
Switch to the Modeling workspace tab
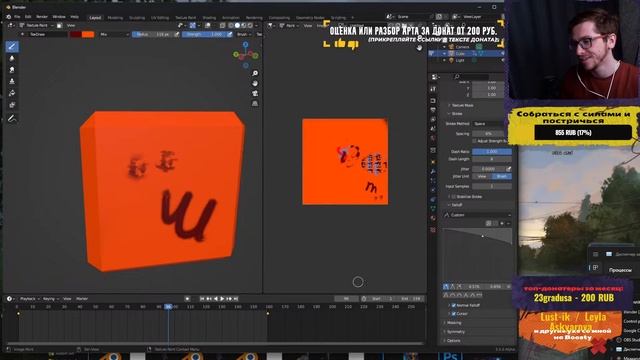[115, 18]
